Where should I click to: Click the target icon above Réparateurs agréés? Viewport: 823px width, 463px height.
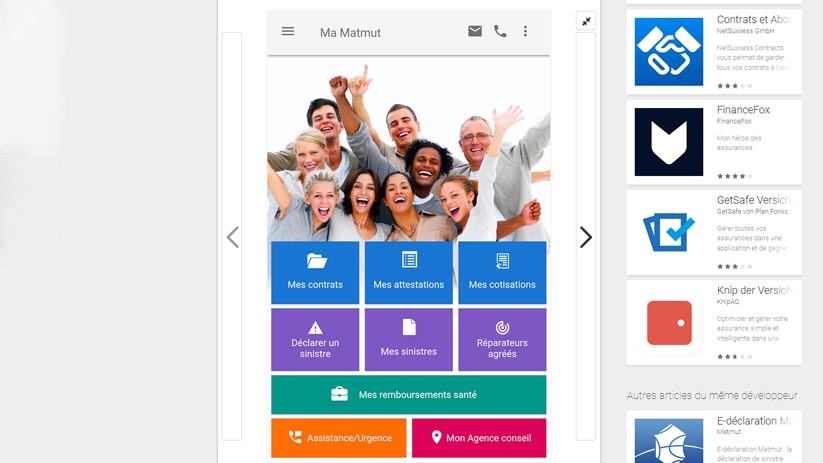pos(502,328)
